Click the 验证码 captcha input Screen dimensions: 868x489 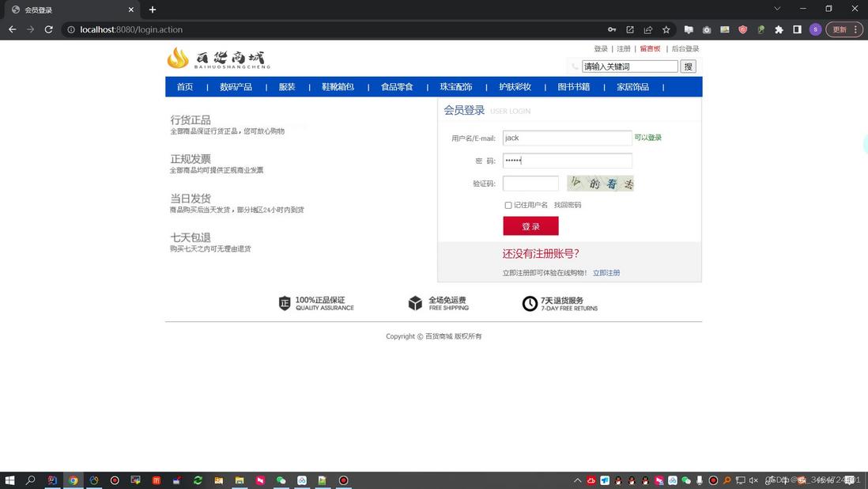[x=530, y=184]
